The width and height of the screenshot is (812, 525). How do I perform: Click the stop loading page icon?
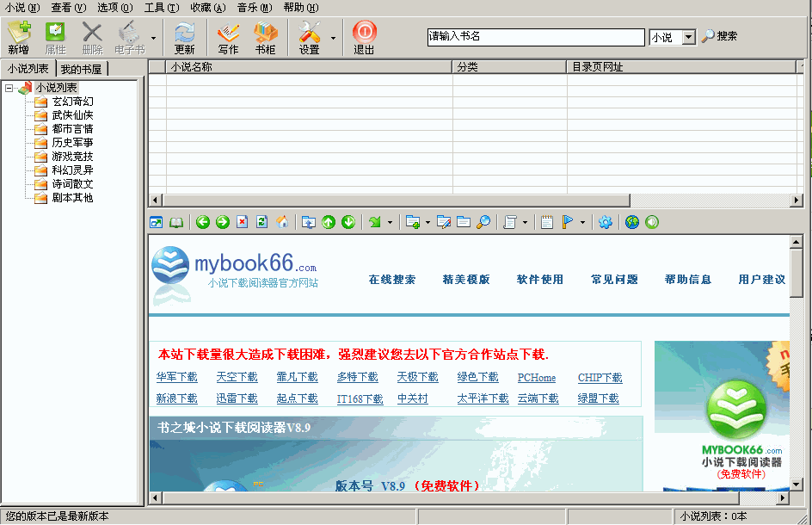pyautogui.click(x=242, y=222)
